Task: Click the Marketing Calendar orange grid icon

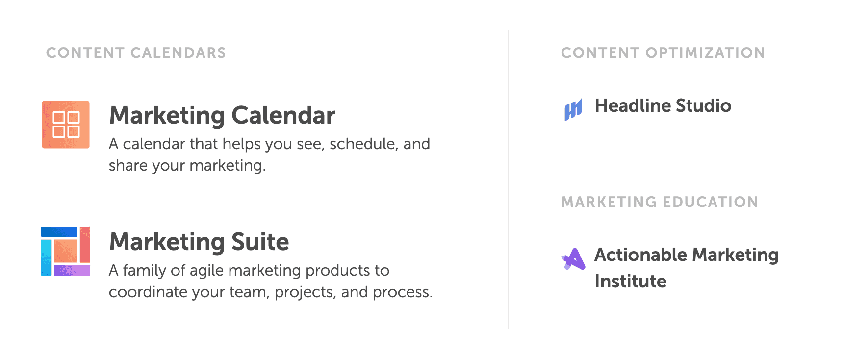Action: coord(66,124)
